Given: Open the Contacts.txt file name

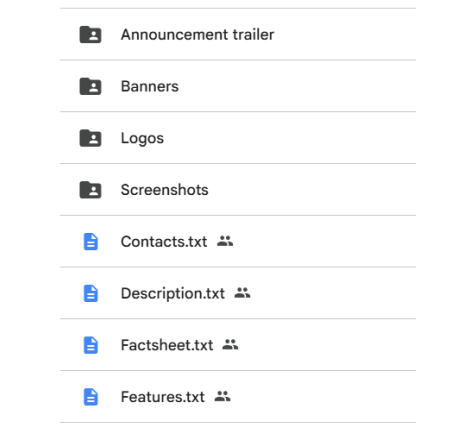Looking at the screenshot, I should click(164, 242).
